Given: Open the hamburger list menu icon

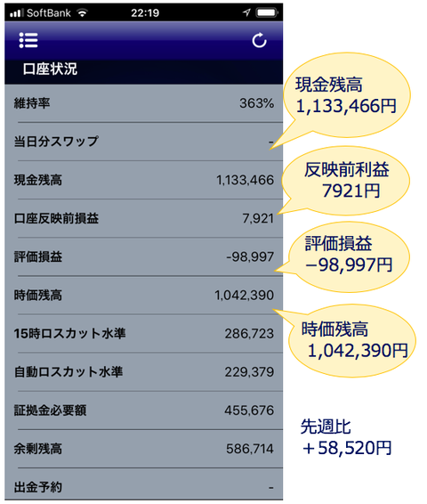Looking at the screenshot, I should click(x=28, y=40).
